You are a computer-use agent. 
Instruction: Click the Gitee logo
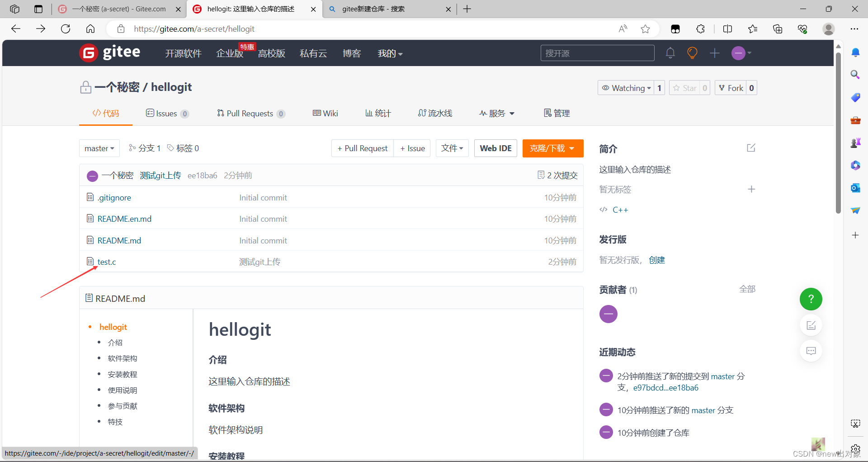click(109, 52)
